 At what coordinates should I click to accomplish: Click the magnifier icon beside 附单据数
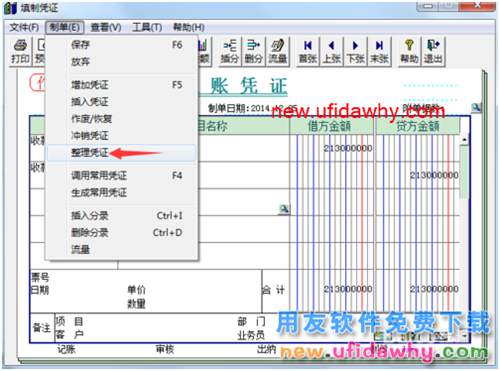476,107
